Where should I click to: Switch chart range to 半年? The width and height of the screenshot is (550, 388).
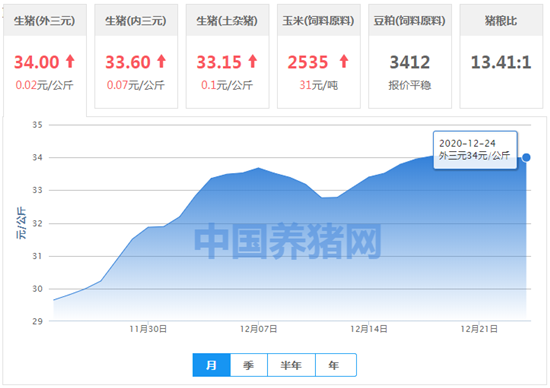[x=291, y=365]
